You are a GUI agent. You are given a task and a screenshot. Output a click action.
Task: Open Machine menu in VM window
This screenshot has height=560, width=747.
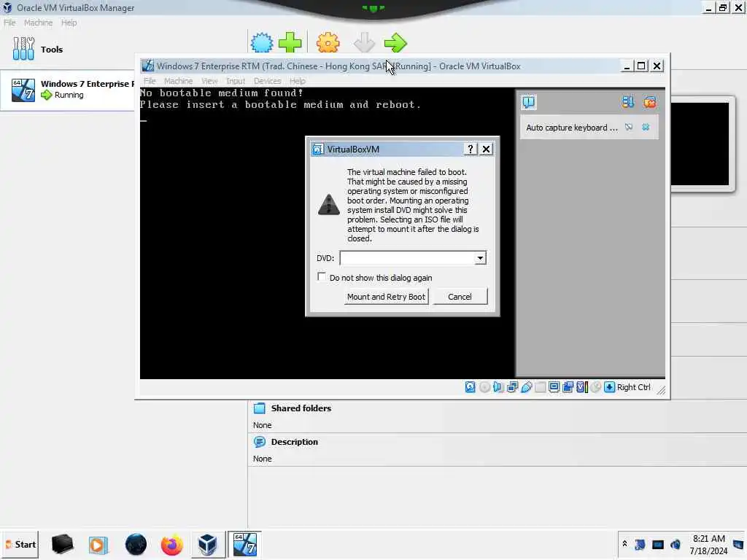click(x=178, y=81)
